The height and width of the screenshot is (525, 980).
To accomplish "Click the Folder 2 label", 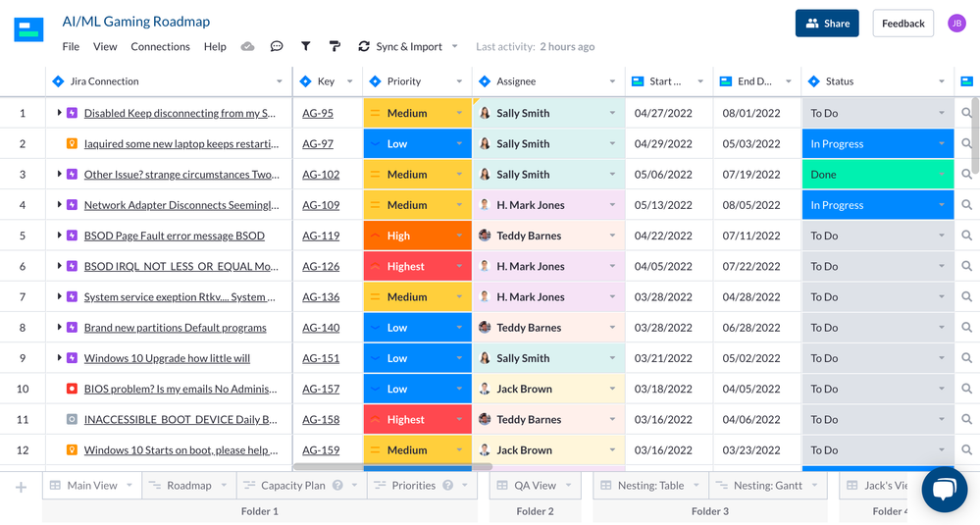I will [535, 511].
